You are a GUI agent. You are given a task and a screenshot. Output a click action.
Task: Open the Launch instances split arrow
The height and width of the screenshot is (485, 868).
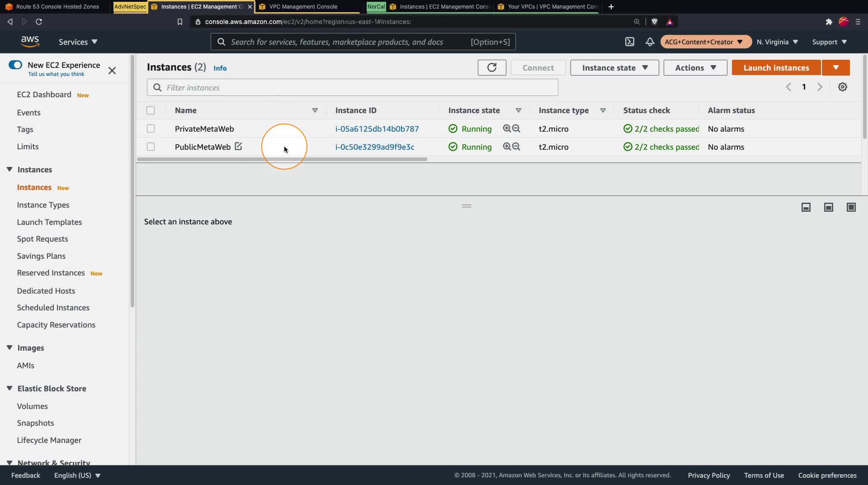[836, 67]
